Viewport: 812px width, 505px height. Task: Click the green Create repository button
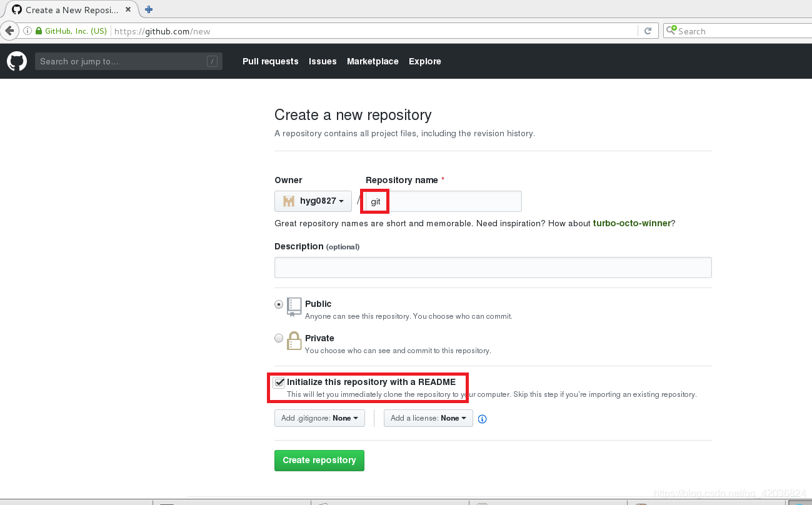319,461
